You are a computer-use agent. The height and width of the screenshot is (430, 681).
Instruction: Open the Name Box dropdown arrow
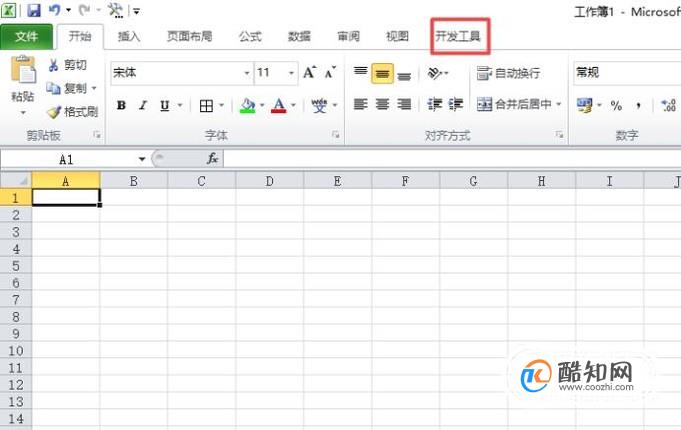pos(142,159)
